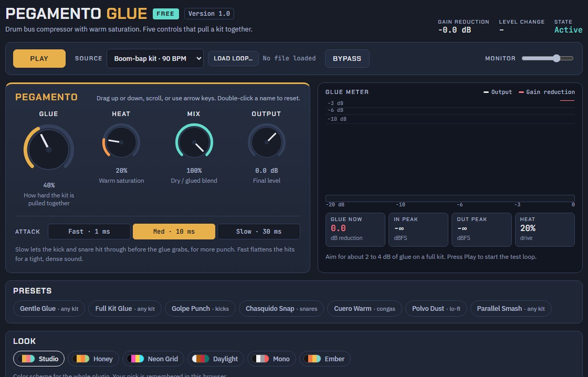Screen dimensions: 588x377
Task: Choose the Studio color look
Action: 39,359
